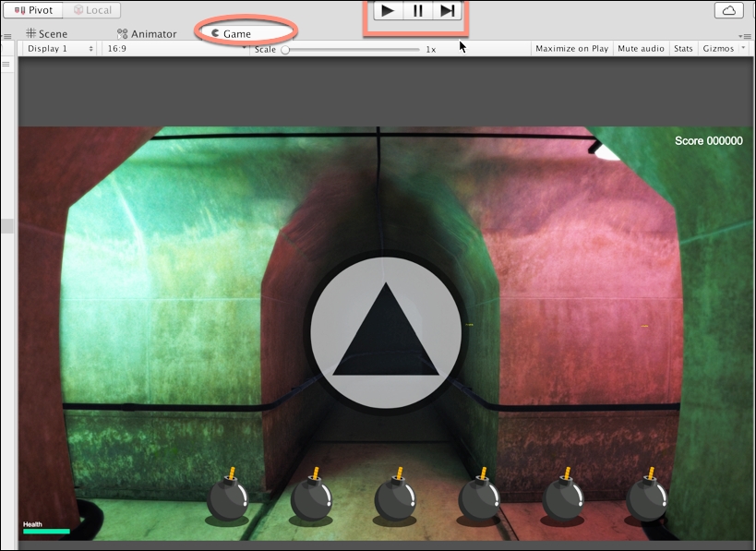The height and width of the screenshot is (551, 756).
Task: Click the Health label text
Action: point(33,524)
